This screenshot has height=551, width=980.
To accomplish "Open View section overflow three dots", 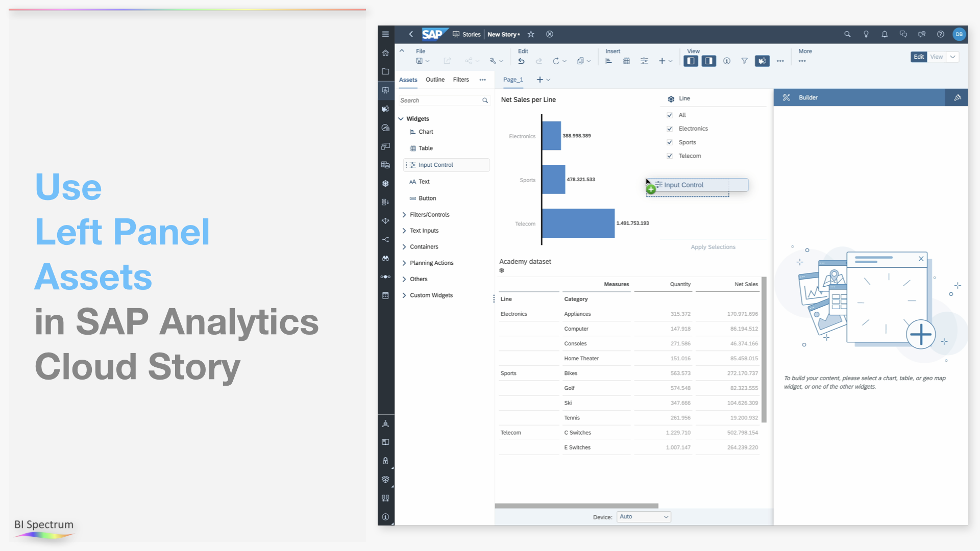I will coord(780,61).
